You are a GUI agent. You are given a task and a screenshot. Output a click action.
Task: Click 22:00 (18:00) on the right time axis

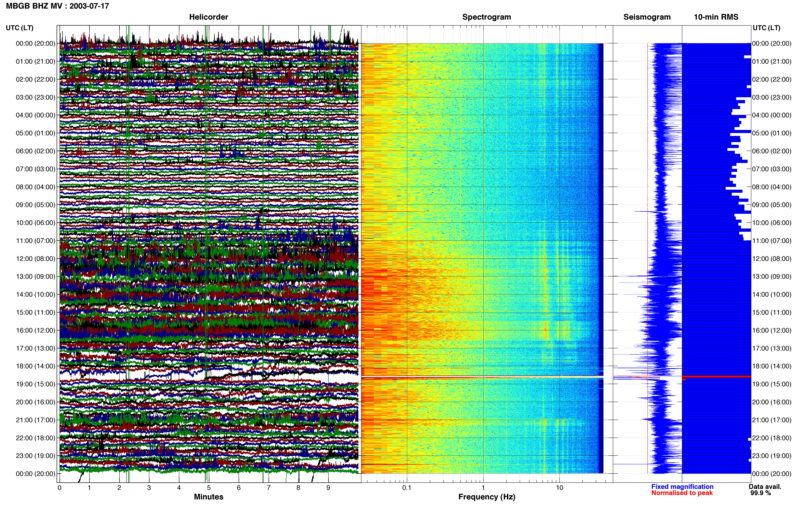tap(772, 438)
